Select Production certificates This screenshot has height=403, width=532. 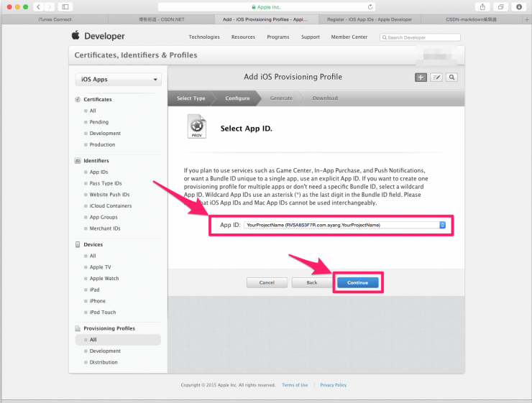click(x=102, y=144)
